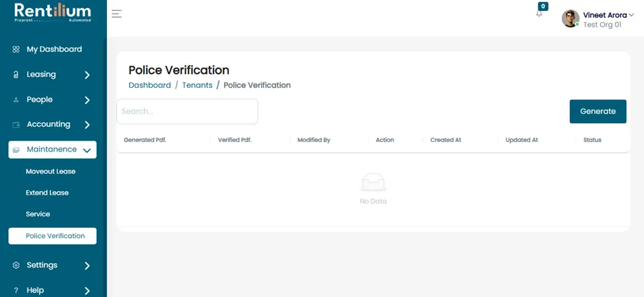Screen dimensions: 644x297
Task: Click the People person icon
Action: (16, 100)
